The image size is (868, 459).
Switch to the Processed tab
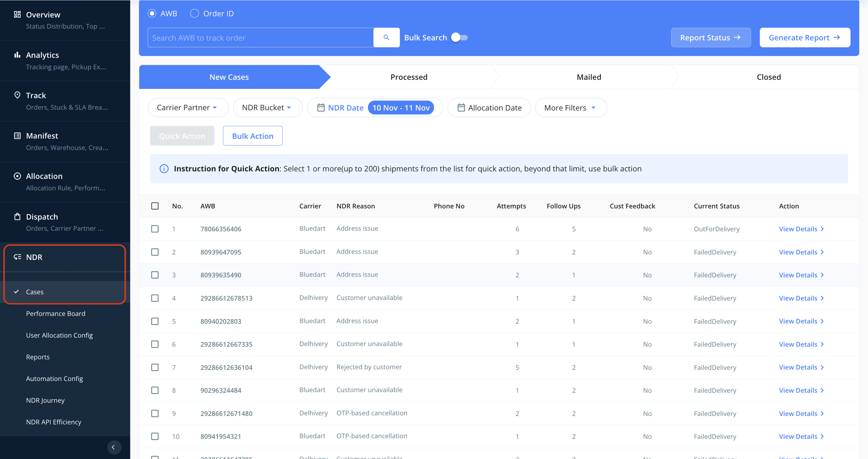tap(409, 77)
